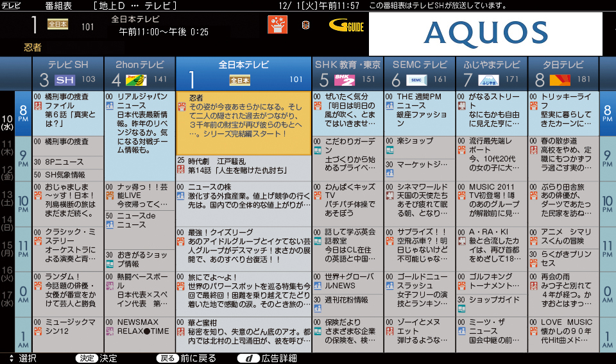Screen dimensions: 616x364
Task: Select the SEMCテレビ channel 6 header
Action: [x=420, y=74]
